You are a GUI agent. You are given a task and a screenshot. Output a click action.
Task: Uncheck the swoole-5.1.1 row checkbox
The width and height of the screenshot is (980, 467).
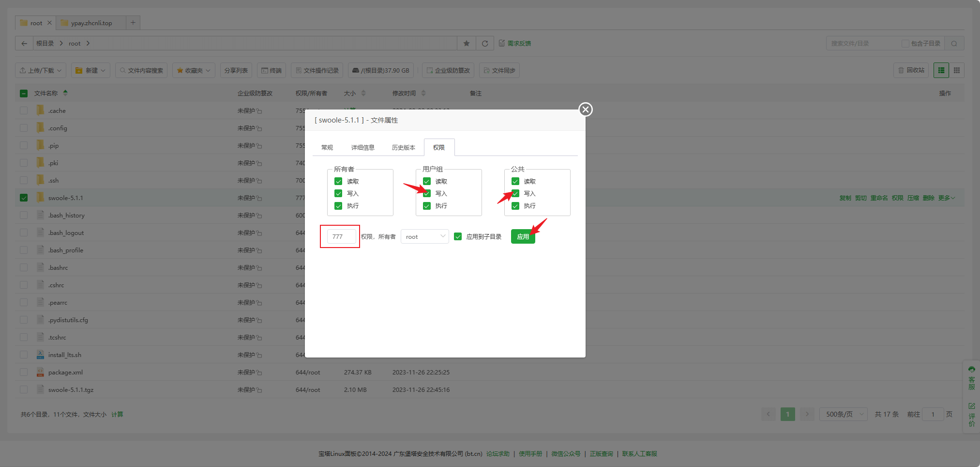point(24,198)
